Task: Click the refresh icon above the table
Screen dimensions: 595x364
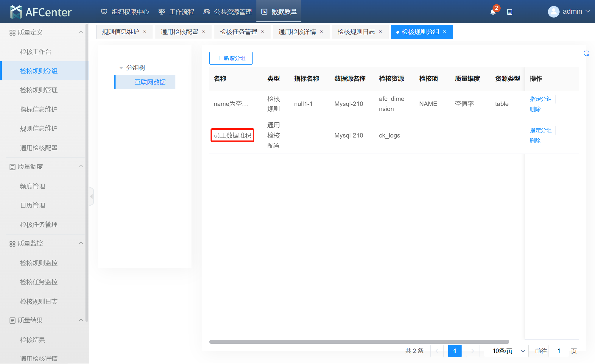Action: [x=586, y=53]
